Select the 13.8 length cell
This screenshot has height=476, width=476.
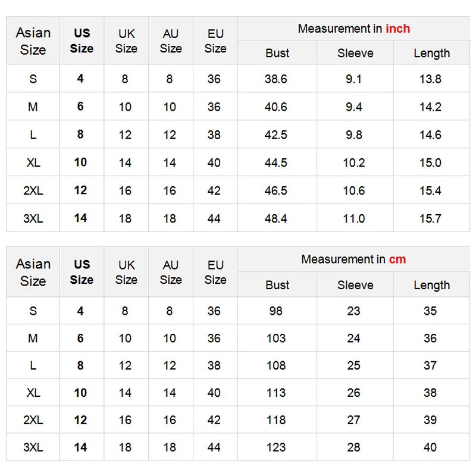[430, 79]
